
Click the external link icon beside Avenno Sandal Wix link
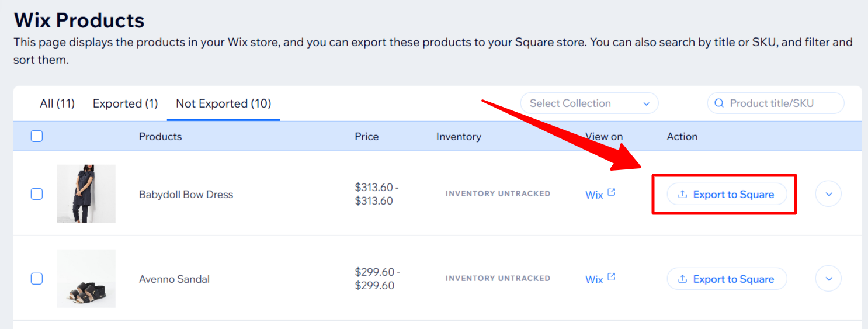point(612,277)
